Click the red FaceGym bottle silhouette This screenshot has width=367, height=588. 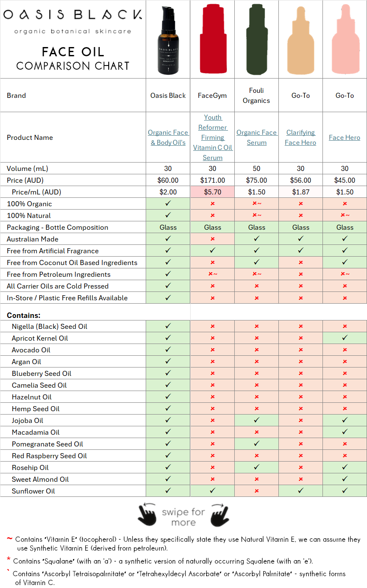point(212,40)
